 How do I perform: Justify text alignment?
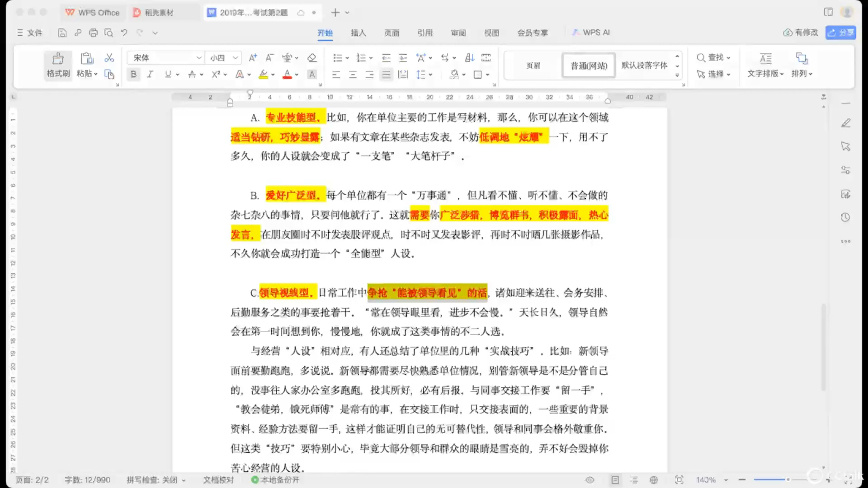[386, 75]
